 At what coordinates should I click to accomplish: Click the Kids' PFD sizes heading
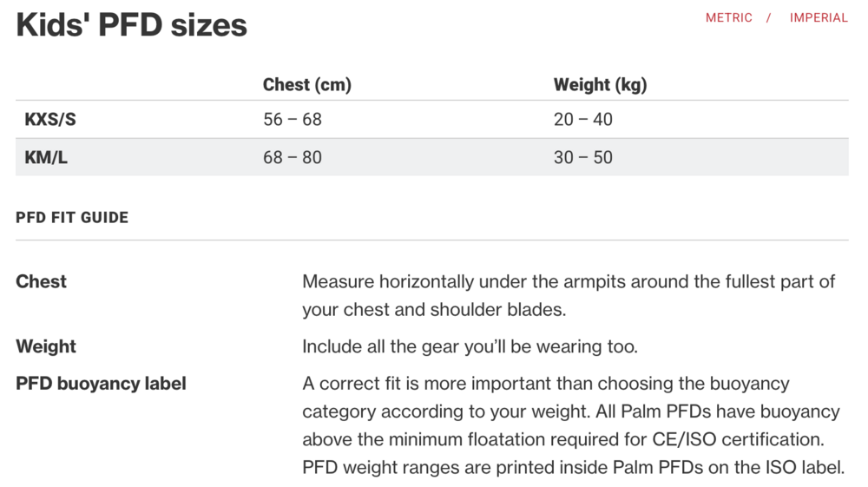point(131,24)
